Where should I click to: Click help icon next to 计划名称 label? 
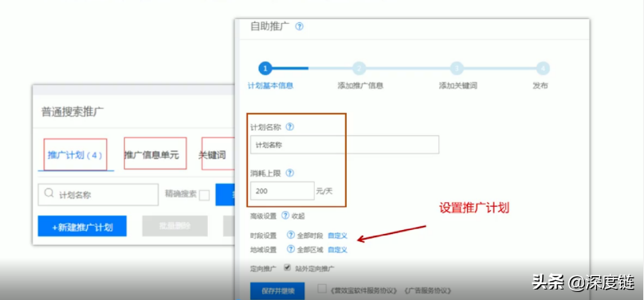(x=289, y=127)
